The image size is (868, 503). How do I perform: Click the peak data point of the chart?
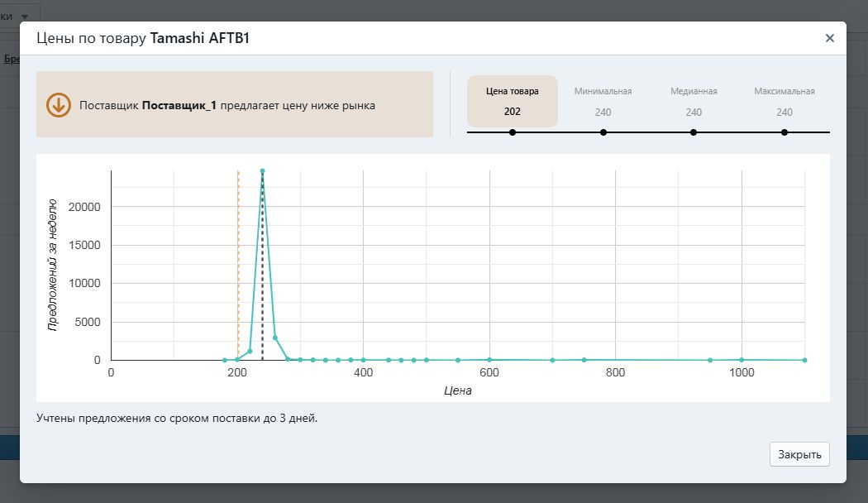(262, 171)
